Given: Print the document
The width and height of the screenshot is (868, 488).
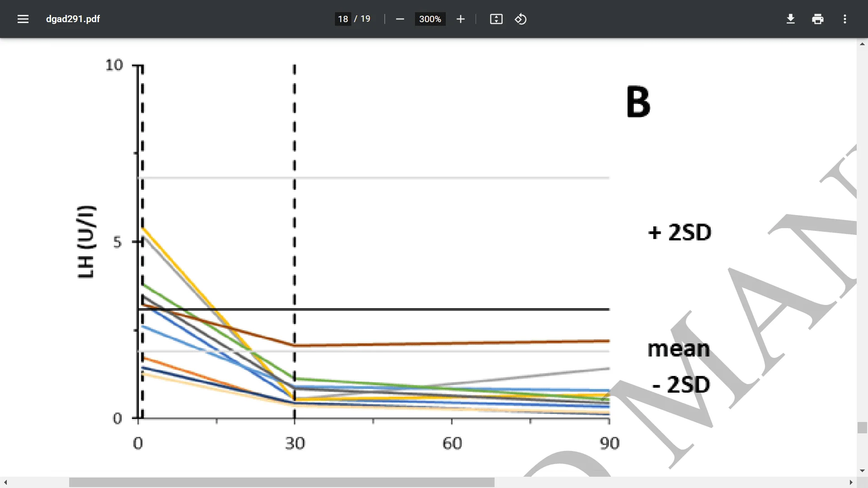Looking at the screenshot, I should coord(818,19).
